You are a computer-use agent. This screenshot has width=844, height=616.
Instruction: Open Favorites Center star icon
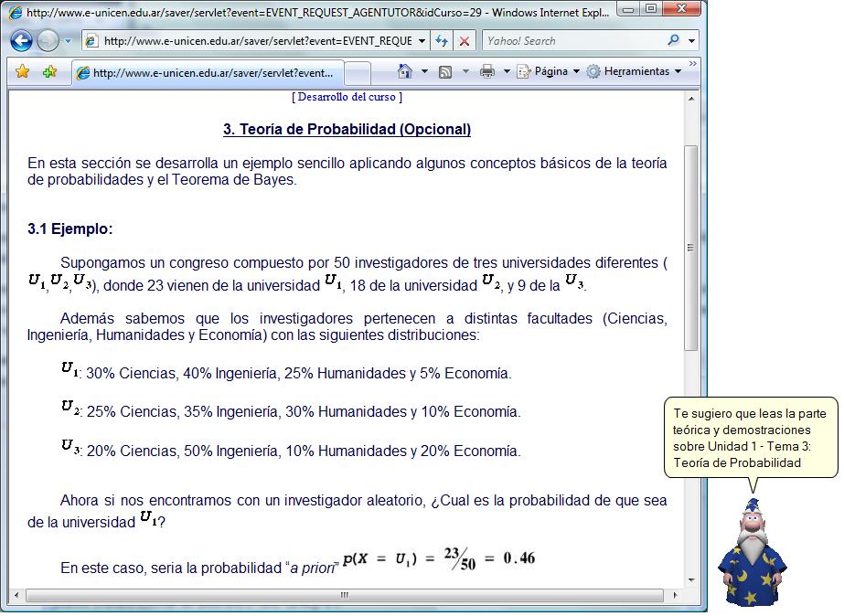pos(23,71)
